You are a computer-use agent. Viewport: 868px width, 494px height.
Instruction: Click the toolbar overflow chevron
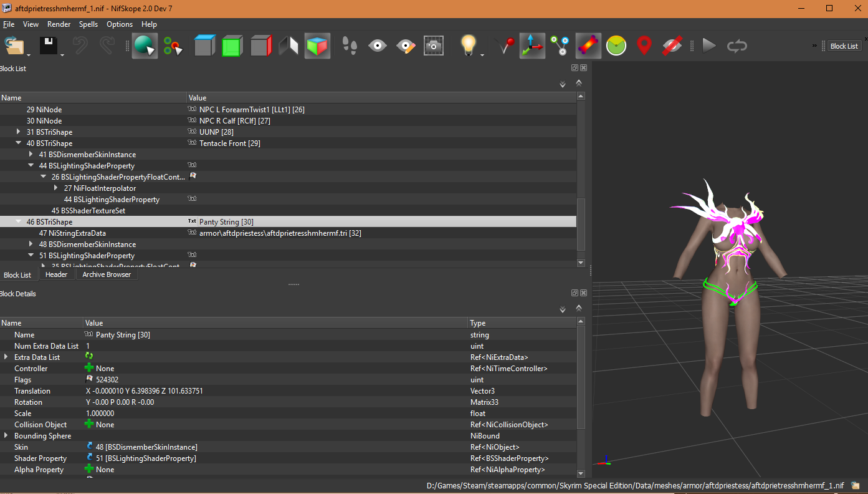(814, 46)
